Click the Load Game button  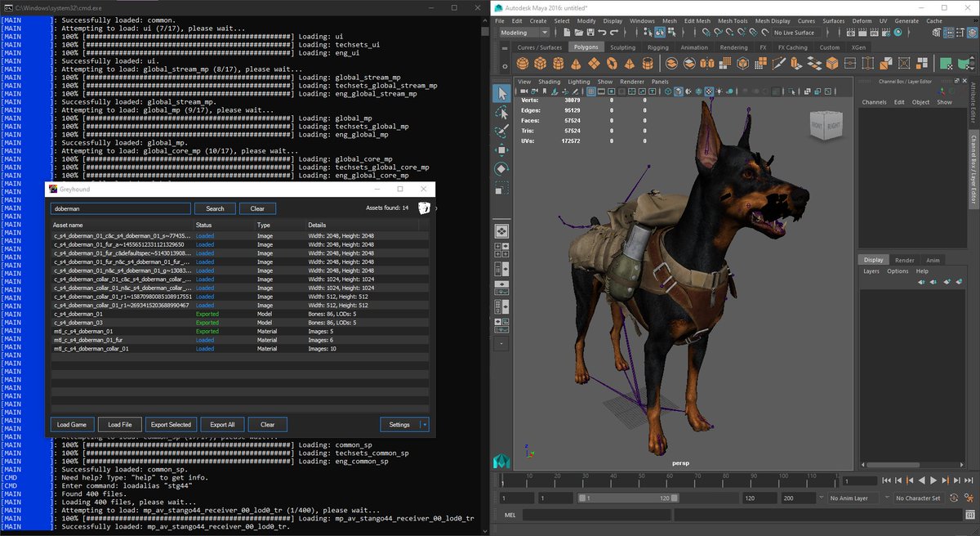click(72, 424)
